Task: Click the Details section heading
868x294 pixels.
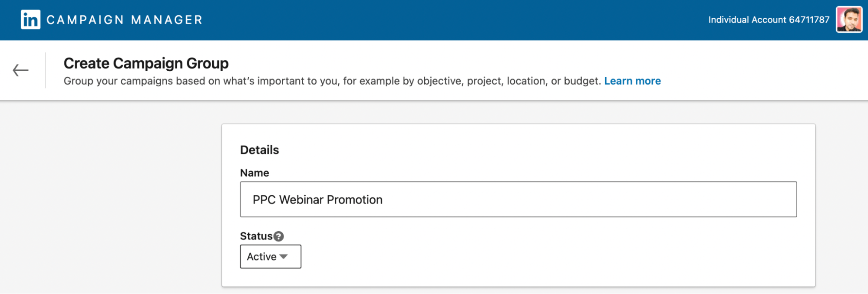Action: pos(259,150)
